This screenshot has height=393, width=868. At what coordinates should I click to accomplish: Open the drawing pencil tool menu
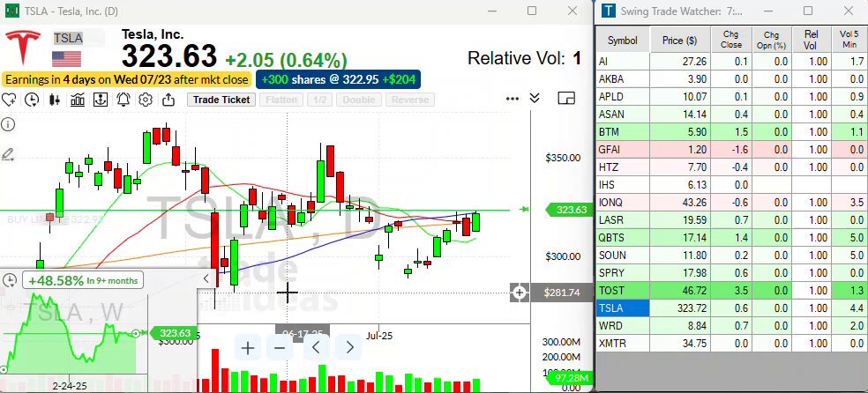[8, 154]
